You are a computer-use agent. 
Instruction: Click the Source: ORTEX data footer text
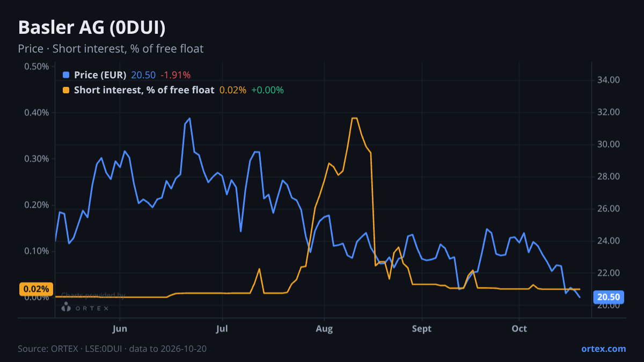tap(112, 349)
